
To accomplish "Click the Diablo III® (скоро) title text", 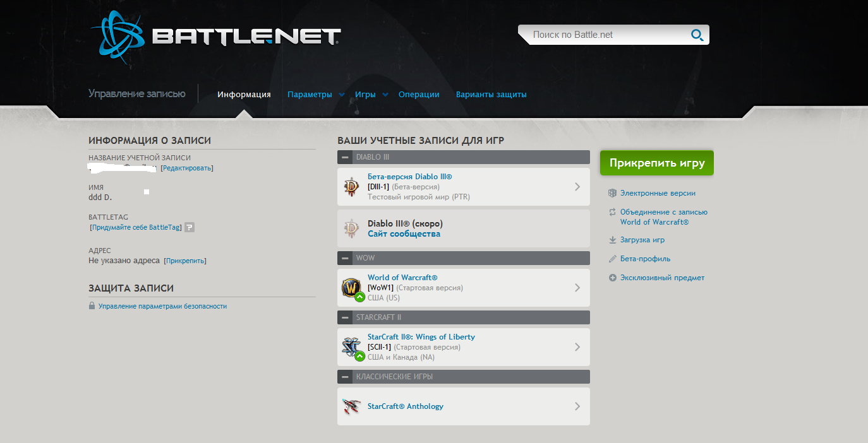I will click(x=405, y=223).
